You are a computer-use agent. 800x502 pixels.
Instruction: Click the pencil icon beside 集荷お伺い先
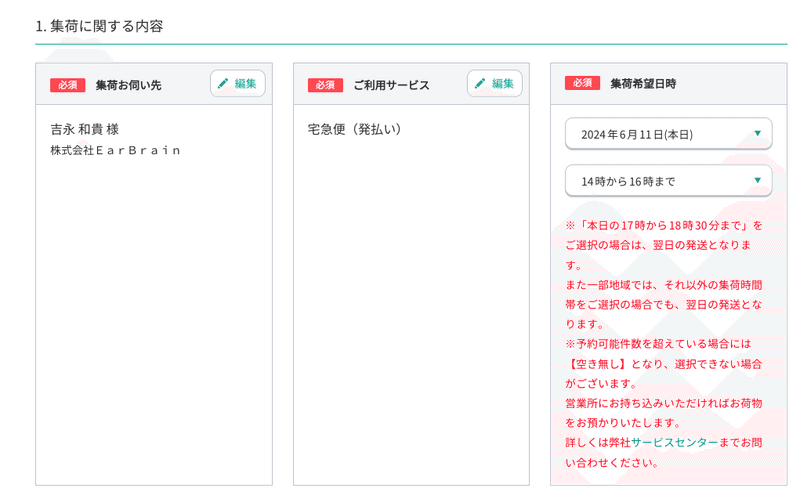click(x=223, y=83)
